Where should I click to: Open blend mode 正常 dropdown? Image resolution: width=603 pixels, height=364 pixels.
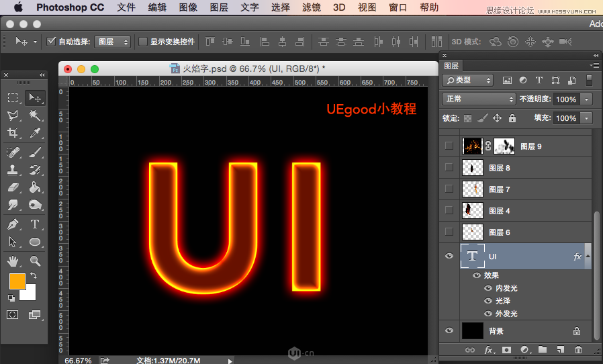coord(479,99)
